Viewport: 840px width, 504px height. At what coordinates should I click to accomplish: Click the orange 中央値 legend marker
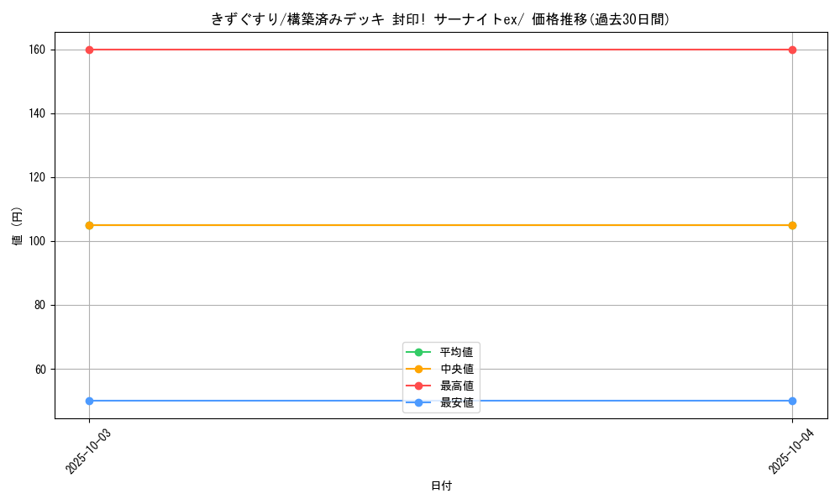(418, 369)
